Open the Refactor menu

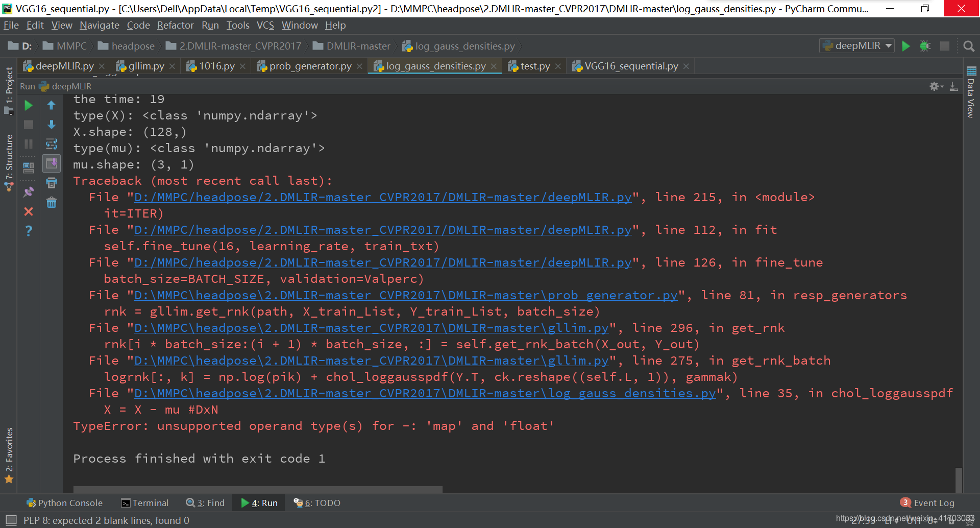point(176,25)
